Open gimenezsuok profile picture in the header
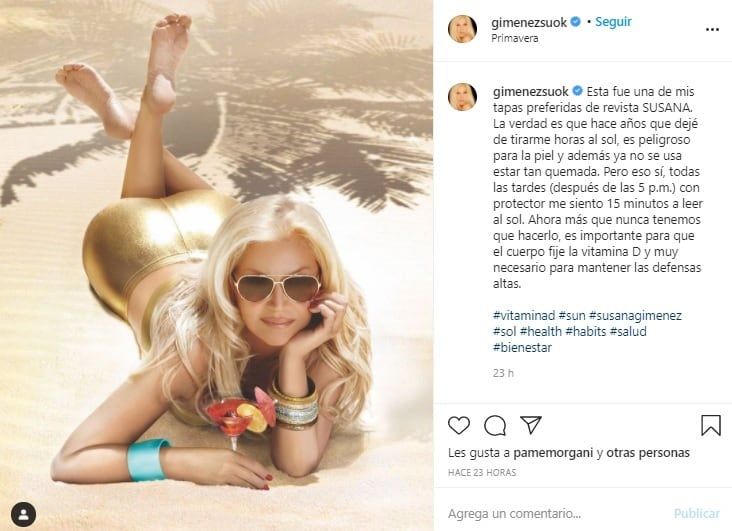732x531 pixels. coord(462,29)
